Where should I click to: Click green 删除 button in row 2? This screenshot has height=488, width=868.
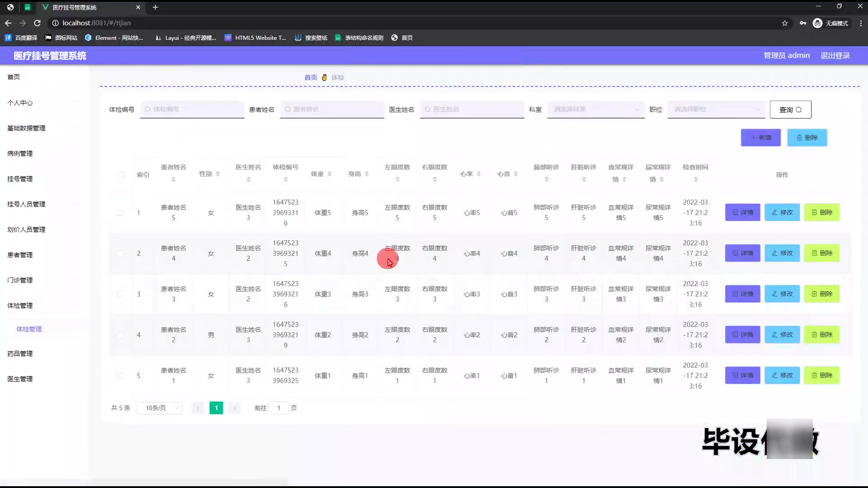coord(821,253)
